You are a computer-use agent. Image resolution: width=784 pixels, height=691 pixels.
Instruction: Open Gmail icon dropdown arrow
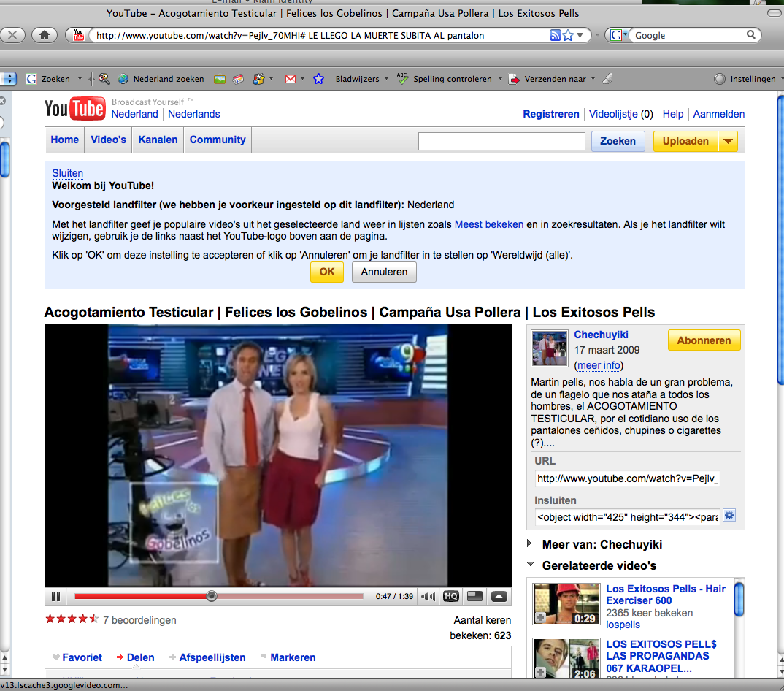coord(302,79)
